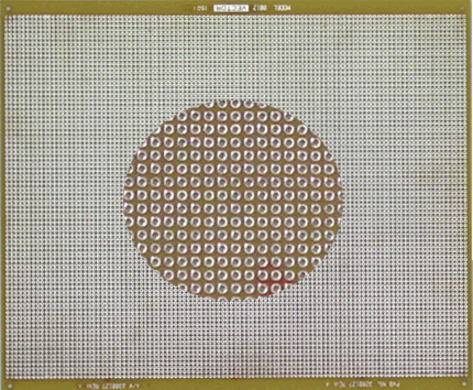Click the center of the magnified circular inset
The height and width of the screenshot is (390, 473).
[233, 200]
